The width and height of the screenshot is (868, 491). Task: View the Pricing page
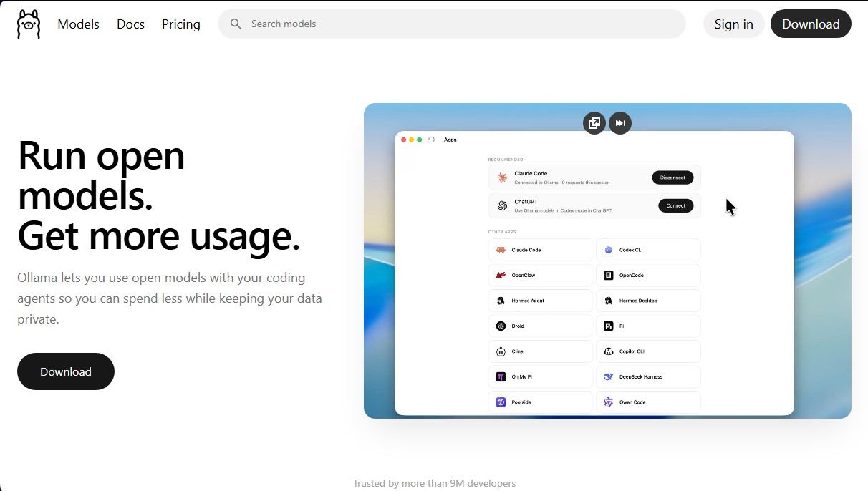(181, 24)
